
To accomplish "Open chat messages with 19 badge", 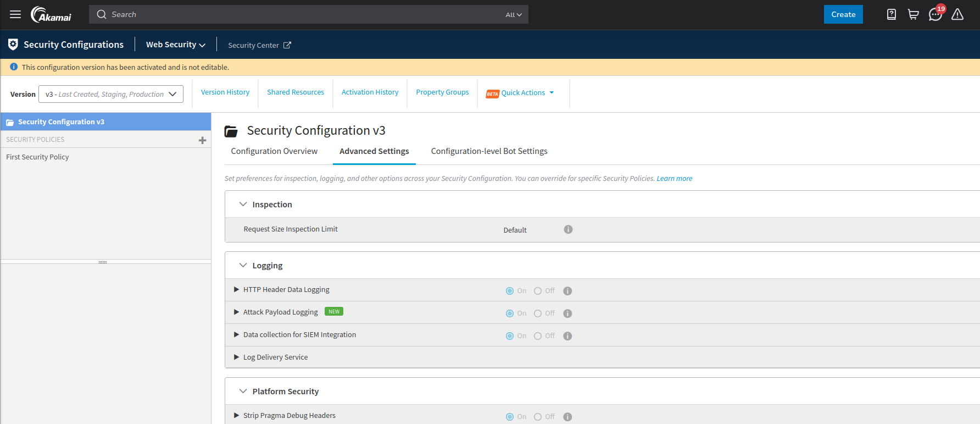I will [x=936, y=14].
